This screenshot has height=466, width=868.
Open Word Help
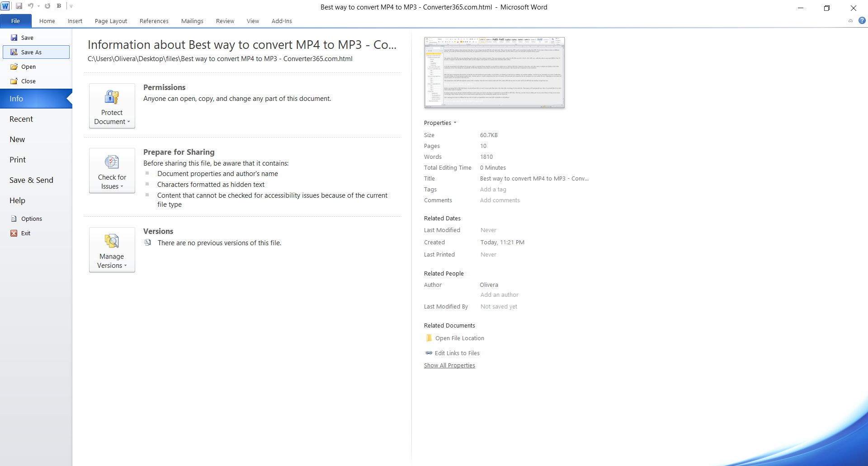click(863, 21)
